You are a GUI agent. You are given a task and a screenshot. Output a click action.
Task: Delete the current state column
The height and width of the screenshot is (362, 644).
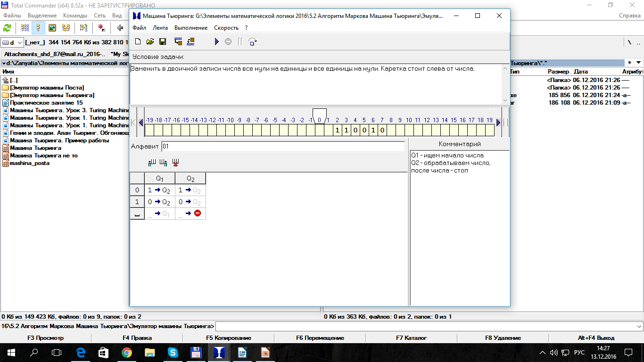tap(175, 163)
